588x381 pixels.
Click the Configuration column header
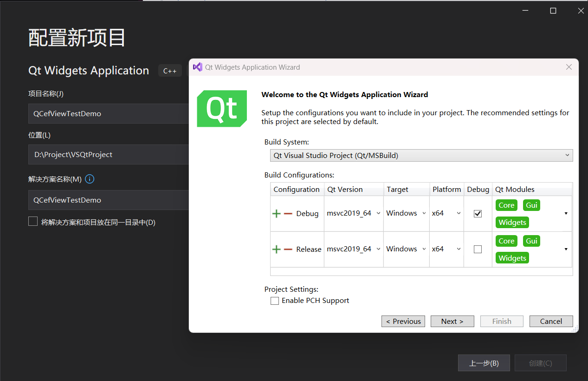tap(297, 190)
